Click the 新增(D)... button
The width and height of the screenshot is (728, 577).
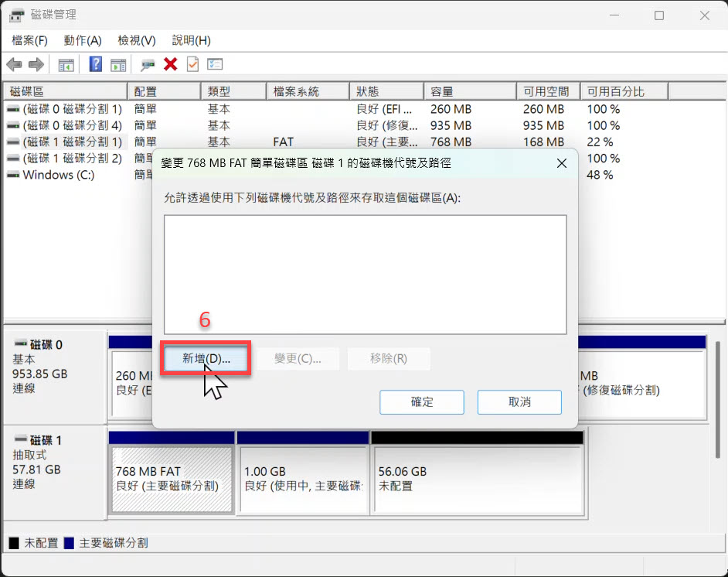click(x=206, y=359)
